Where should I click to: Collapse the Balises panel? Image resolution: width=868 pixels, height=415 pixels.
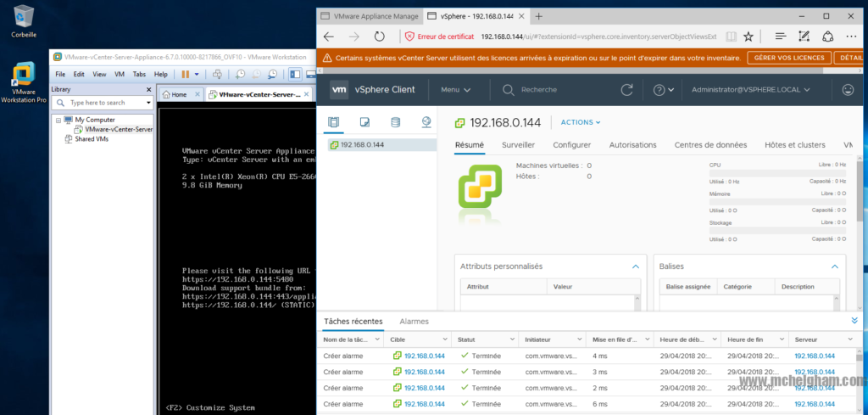[835, 266]
